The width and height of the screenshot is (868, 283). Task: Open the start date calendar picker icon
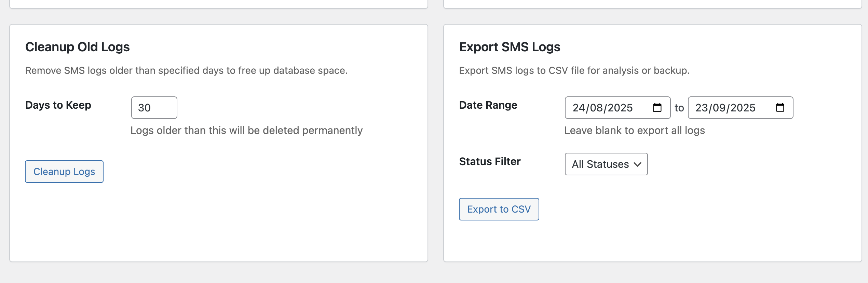pyautogui.click(x=657, y=108)
